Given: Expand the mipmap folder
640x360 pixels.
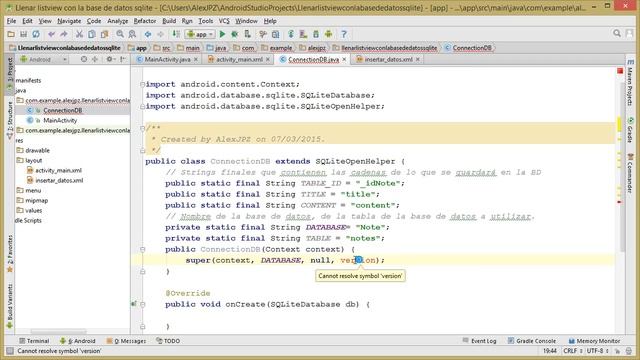Looking at the screenshot, I should coord(32,200).
